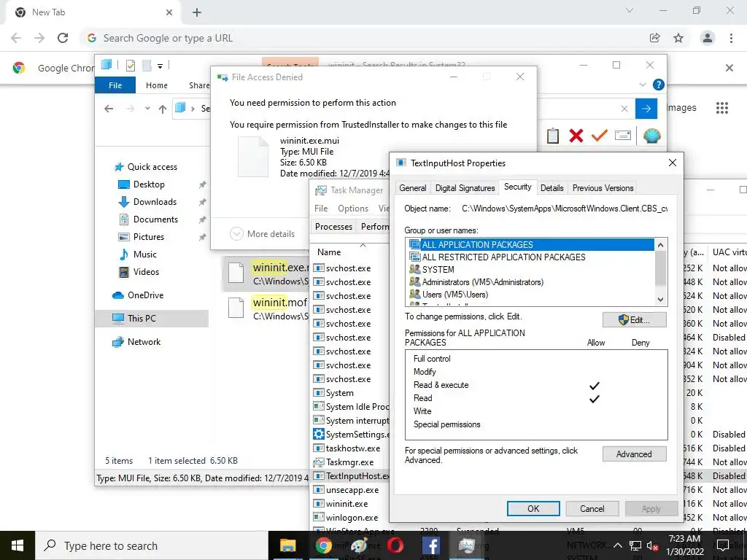Select This PC in the navigation pane
This screenshot has width=747, height=560.
141,319
